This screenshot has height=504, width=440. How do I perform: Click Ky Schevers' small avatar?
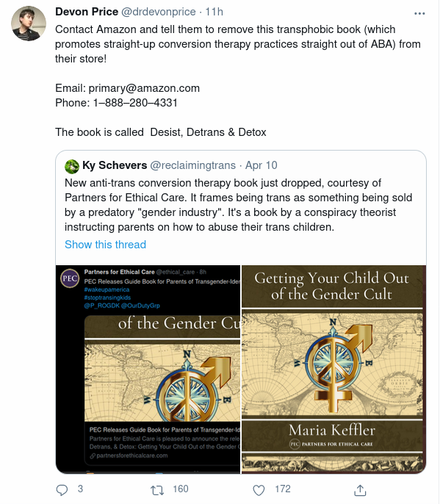coord(72,166)
